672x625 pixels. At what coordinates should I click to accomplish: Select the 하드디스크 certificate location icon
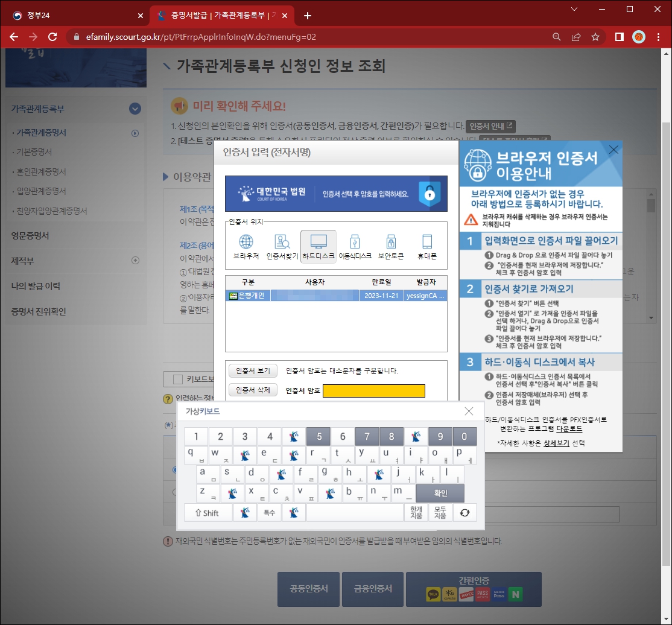[x=319, y=247]
